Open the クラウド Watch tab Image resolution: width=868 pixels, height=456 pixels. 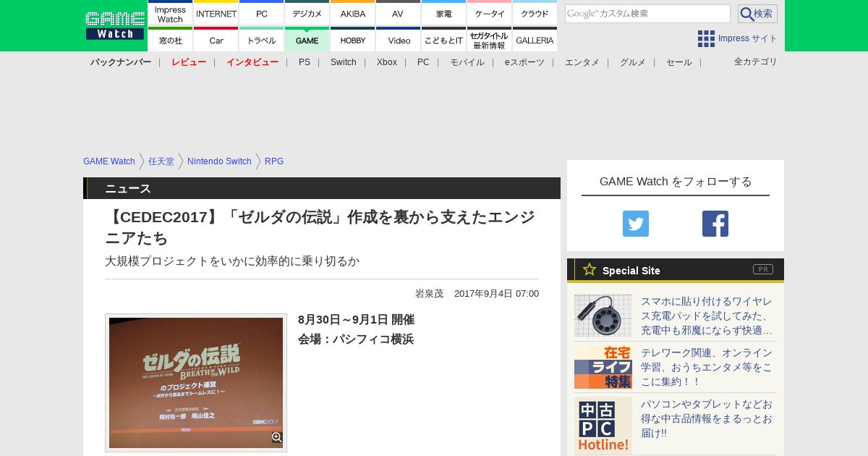[535, 13]
